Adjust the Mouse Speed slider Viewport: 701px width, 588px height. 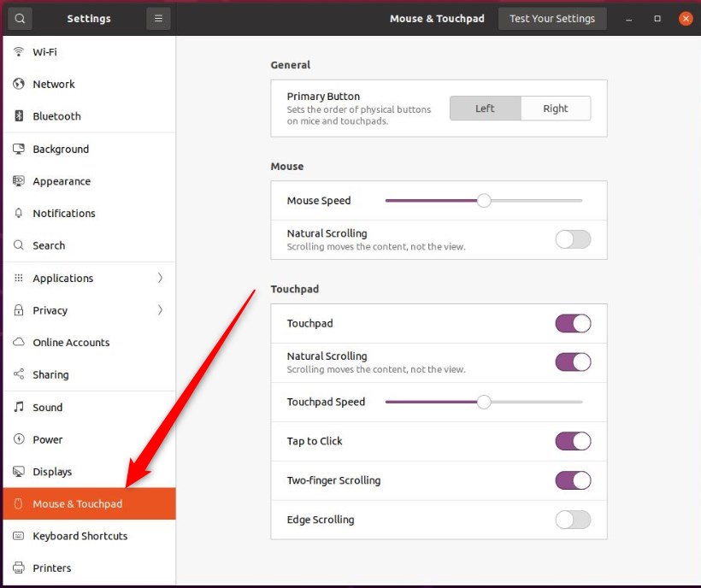484,200
